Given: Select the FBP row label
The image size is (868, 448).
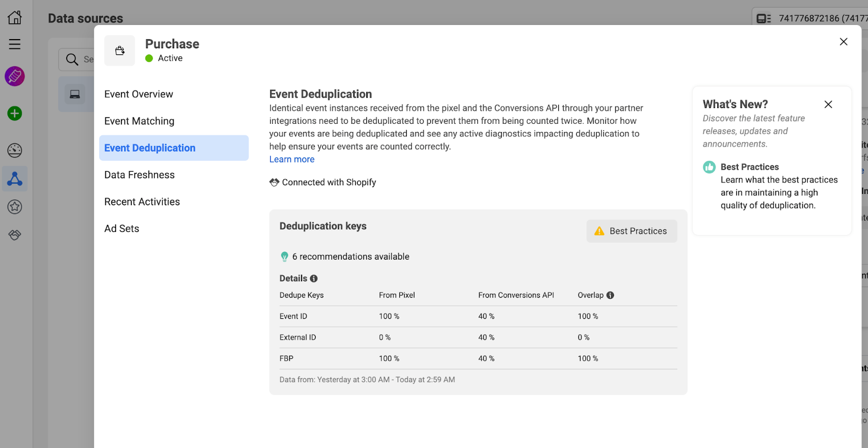Looking at the screenshot, I should [286, 358].
